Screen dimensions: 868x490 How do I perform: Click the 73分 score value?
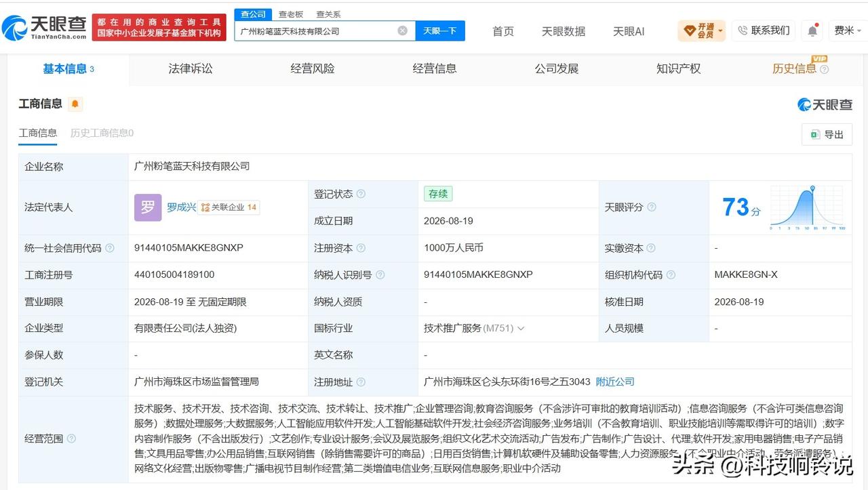click(741, 207)
